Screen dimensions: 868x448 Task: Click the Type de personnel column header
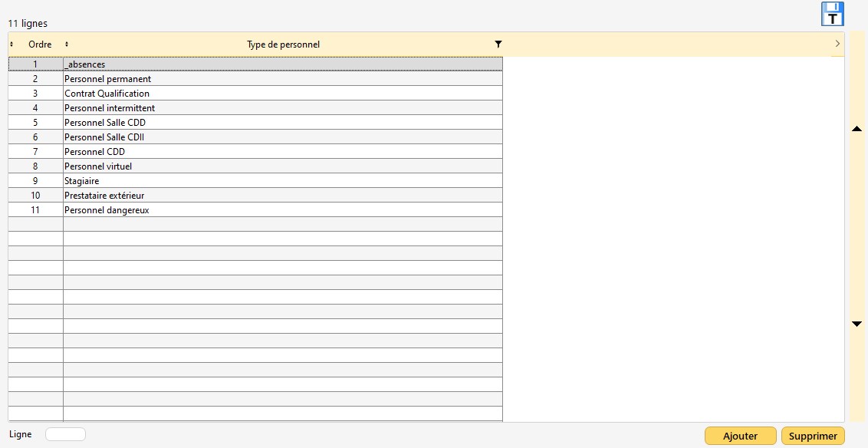click(x=283, y=44)
